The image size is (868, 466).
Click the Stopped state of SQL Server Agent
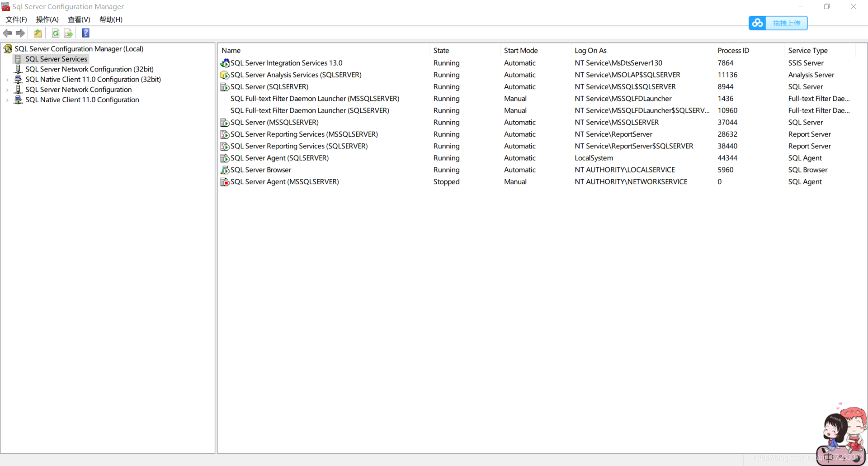point(446,182)
